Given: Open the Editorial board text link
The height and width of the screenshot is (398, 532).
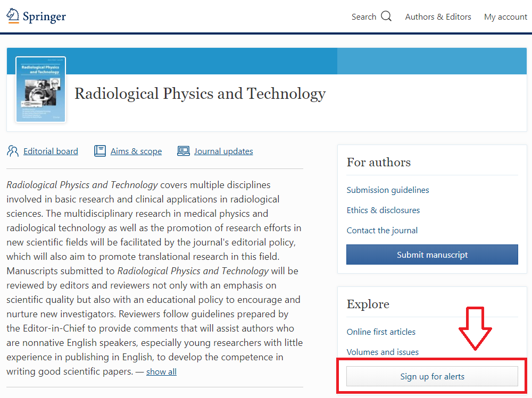Looking at the screenshot, I should point(51,151).
